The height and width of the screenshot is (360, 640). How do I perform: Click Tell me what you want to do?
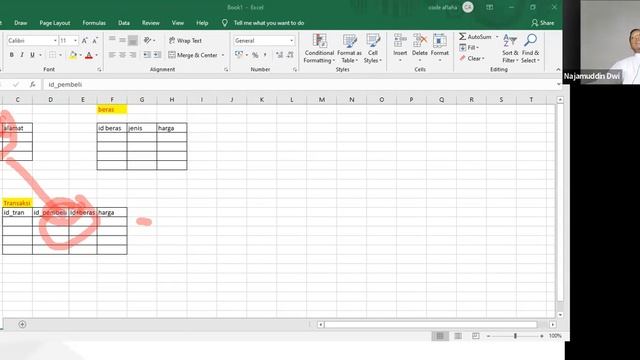(269, 23)
